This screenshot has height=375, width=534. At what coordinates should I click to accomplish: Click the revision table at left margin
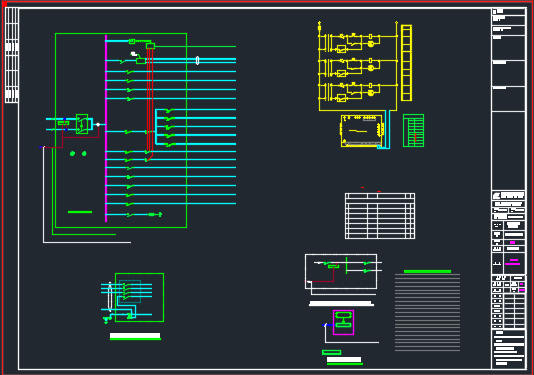point(12,55)
